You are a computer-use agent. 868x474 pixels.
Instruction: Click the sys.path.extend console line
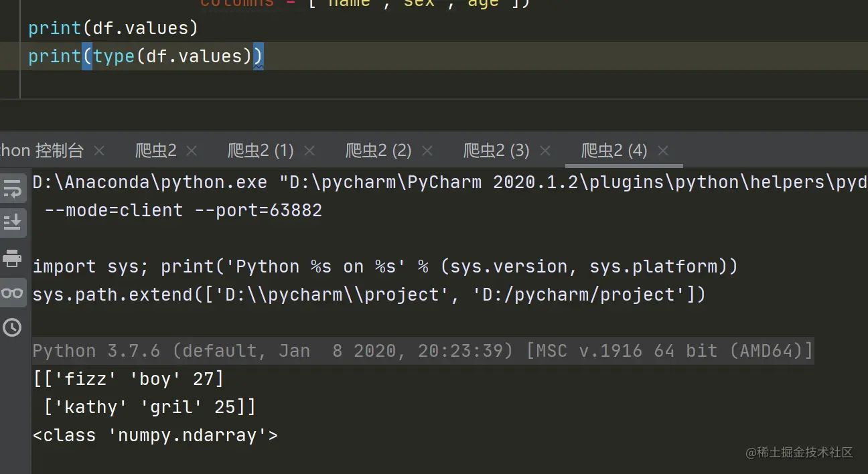click(x=369, y=295)
